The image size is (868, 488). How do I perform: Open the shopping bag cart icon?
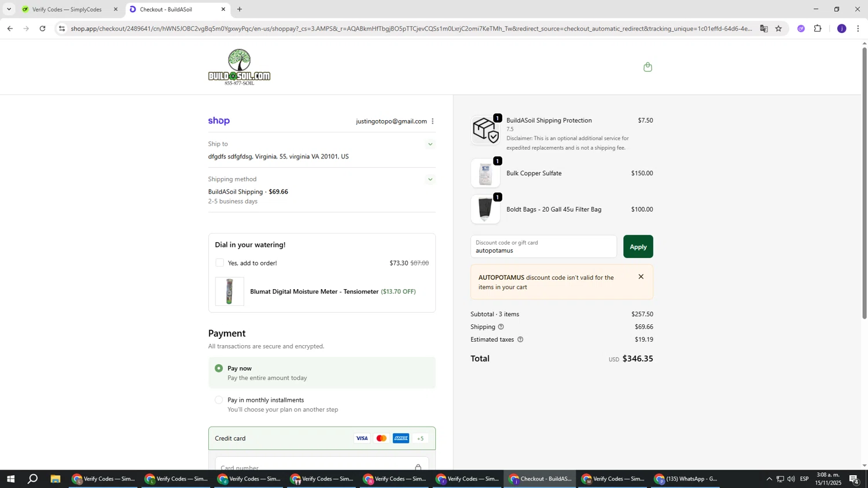pos(648,67)
